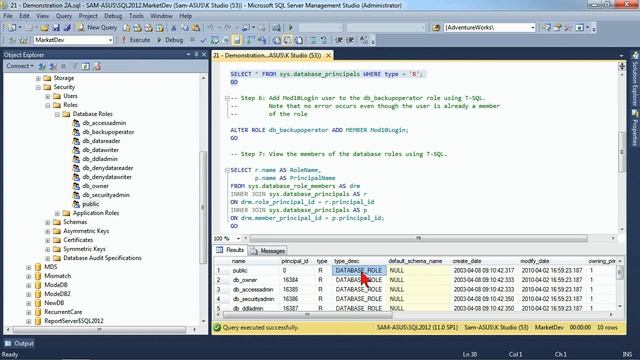Switch to the Results tab

(x=231, y=250)
